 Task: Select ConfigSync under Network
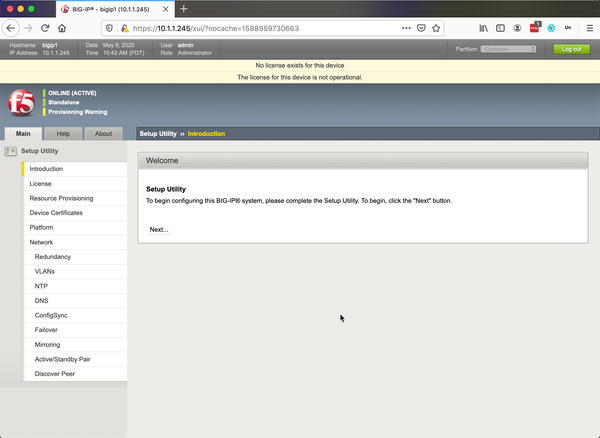(x=75, y=315)
